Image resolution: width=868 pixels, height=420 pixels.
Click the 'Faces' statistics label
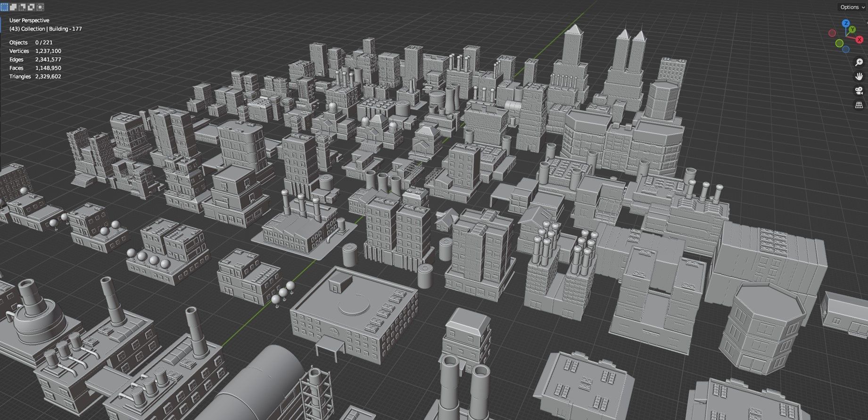point(17,68)
